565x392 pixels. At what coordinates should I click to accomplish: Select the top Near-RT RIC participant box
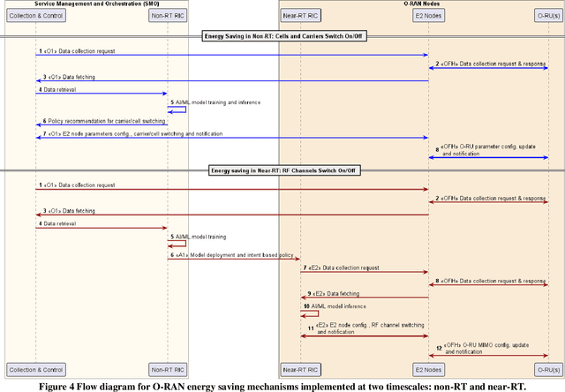click(301, 15)
